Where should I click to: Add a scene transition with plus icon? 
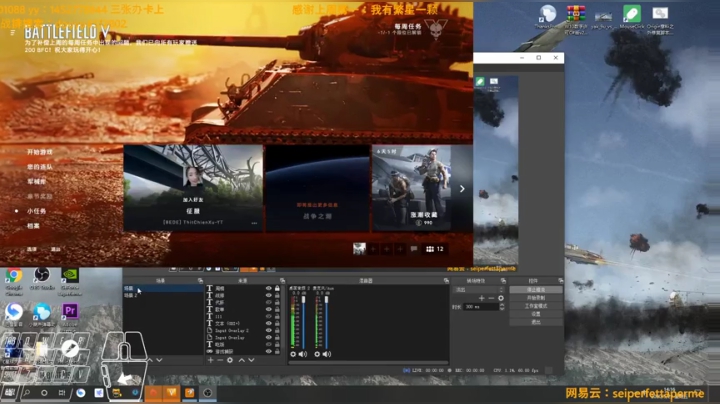(x=481, y=298)
